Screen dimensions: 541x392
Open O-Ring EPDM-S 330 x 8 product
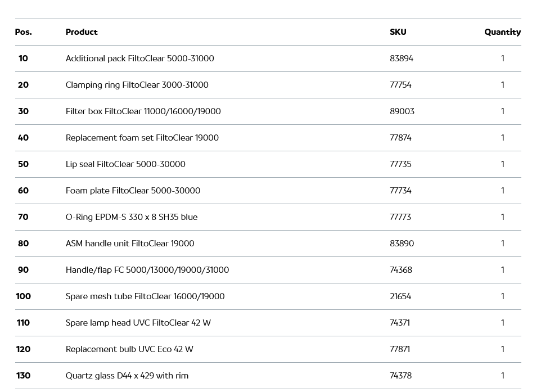132,217
